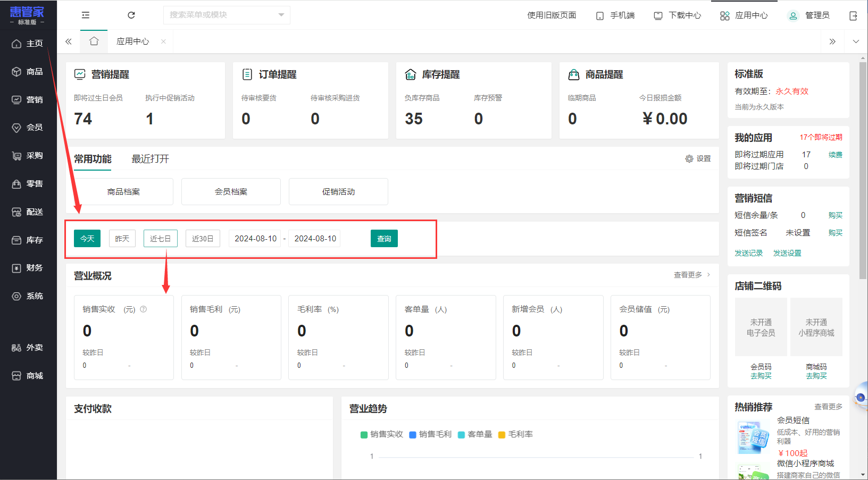The width and height of the screenshot is (868, 480).
Task: Select 昨天 date filter
Action: (x=122, y=239)
